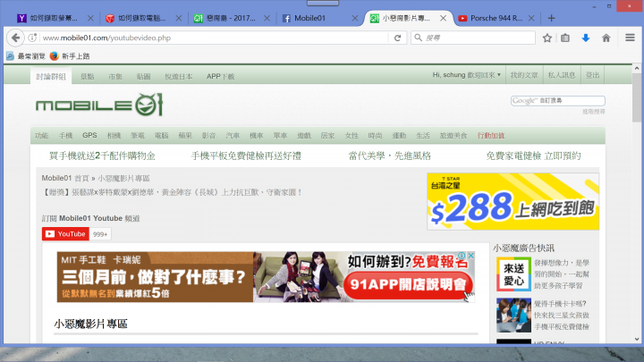This screenshot has height=362, width=644.
Task: Open the 汽車 category
Action: coord(233,136)
